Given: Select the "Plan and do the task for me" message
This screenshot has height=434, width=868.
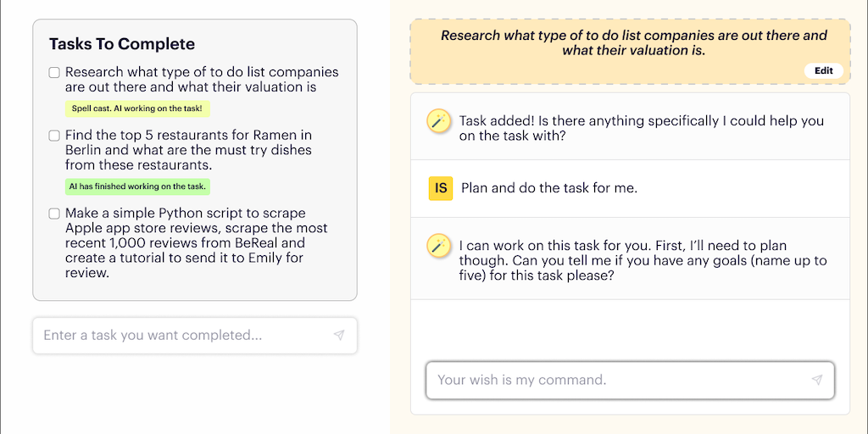Looking at the screenshot, I should pyautogui.click(x=548, y=188).
